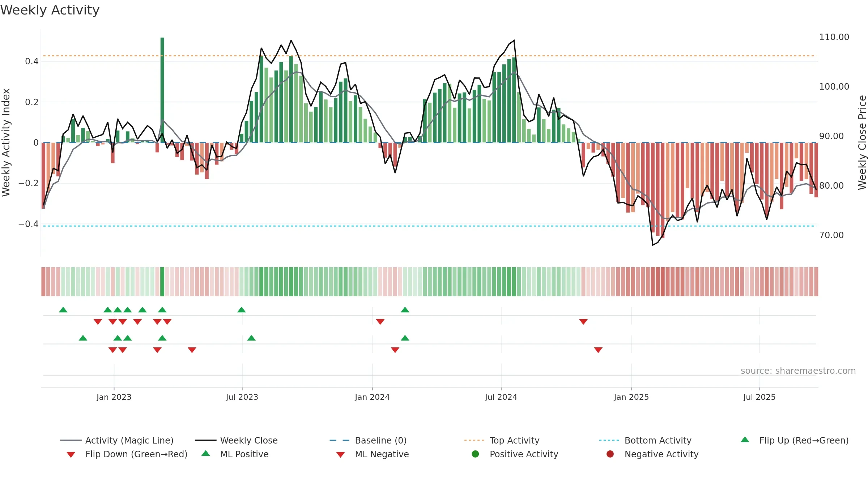Toggle the Top Activity legend entry
The width and height of the screenshot is (868, 488).
[x=502, y=440]
